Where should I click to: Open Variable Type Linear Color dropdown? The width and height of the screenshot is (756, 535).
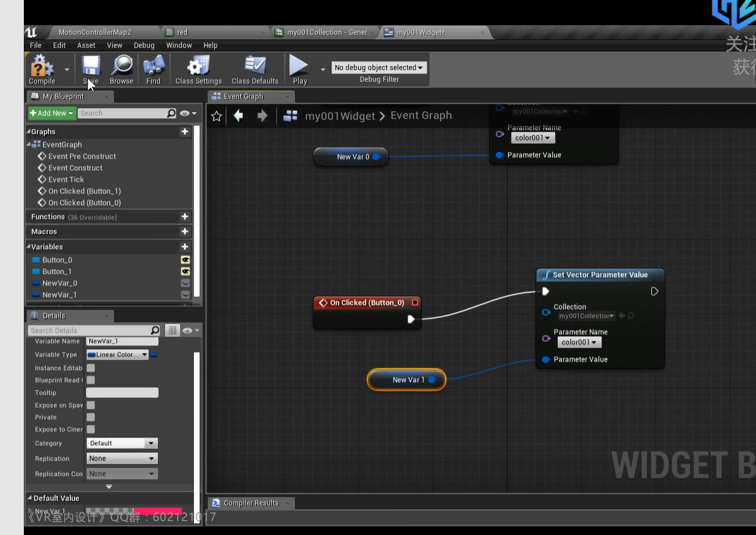point(117,354)
